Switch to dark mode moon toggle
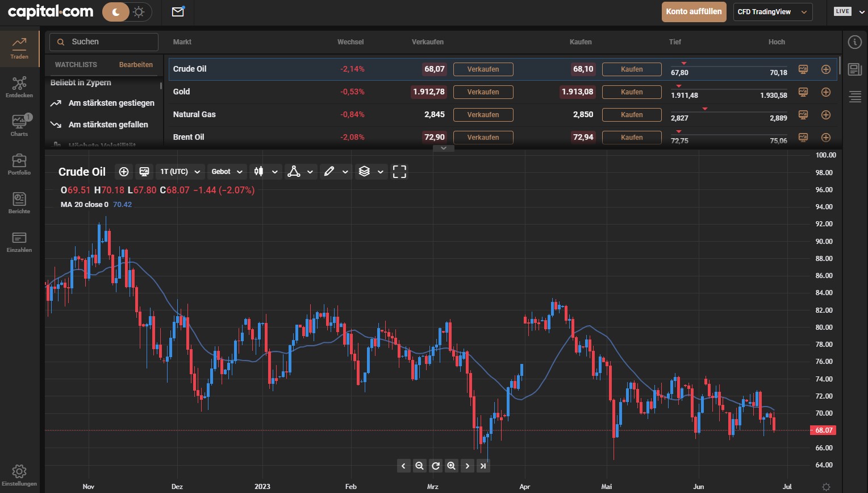868x493 pixels. pyautogui.click(x=116, y=11)
